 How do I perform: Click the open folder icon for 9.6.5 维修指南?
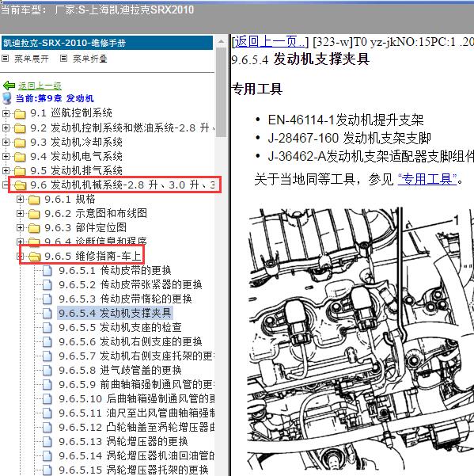point(35,257)
